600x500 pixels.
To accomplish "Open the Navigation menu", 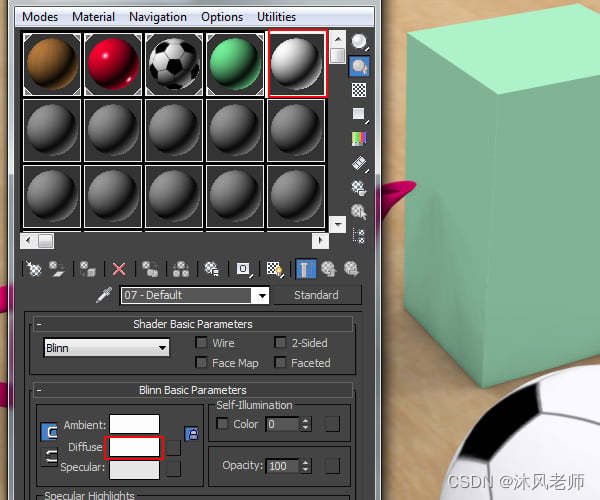I will (x=158, y=17).
